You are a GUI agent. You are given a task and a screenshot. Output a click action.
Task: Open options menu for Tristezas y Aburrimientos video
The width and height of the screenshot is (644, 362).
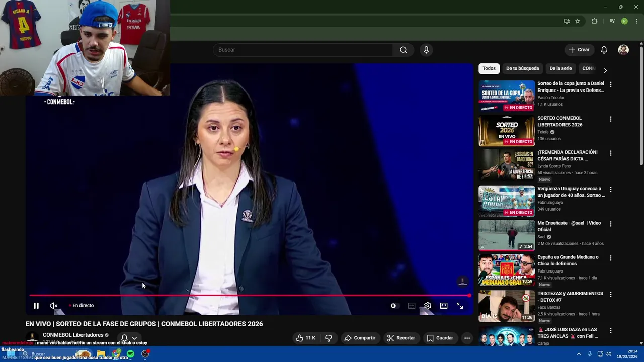(611, 294)
